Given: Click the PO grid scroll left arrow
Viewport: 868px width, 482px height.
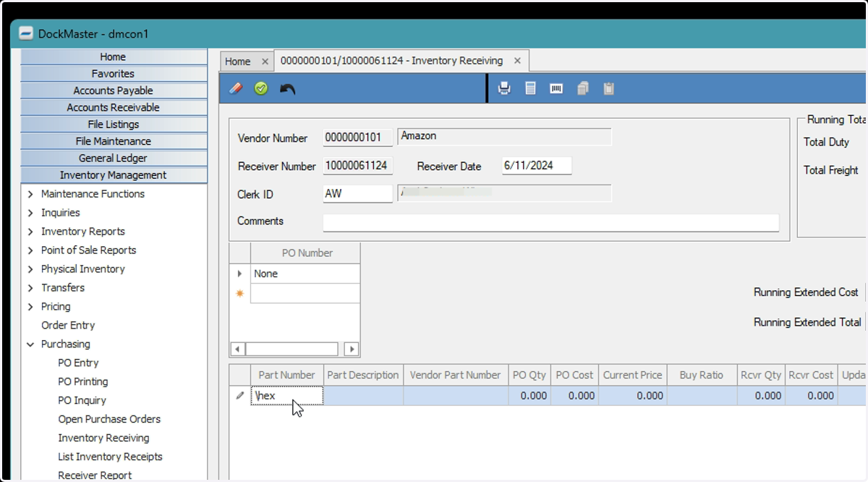Looking at the screenshot, I should (237, 349).
